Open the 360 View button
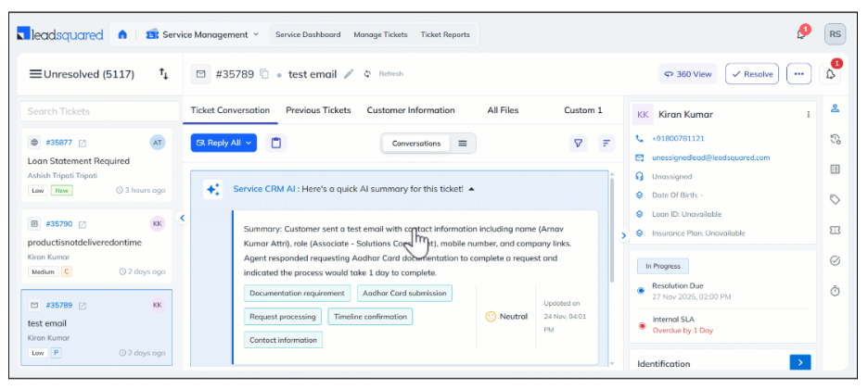The width and height of the screenshot is (868, 390). pyautogui.click(x=687, y=74)
